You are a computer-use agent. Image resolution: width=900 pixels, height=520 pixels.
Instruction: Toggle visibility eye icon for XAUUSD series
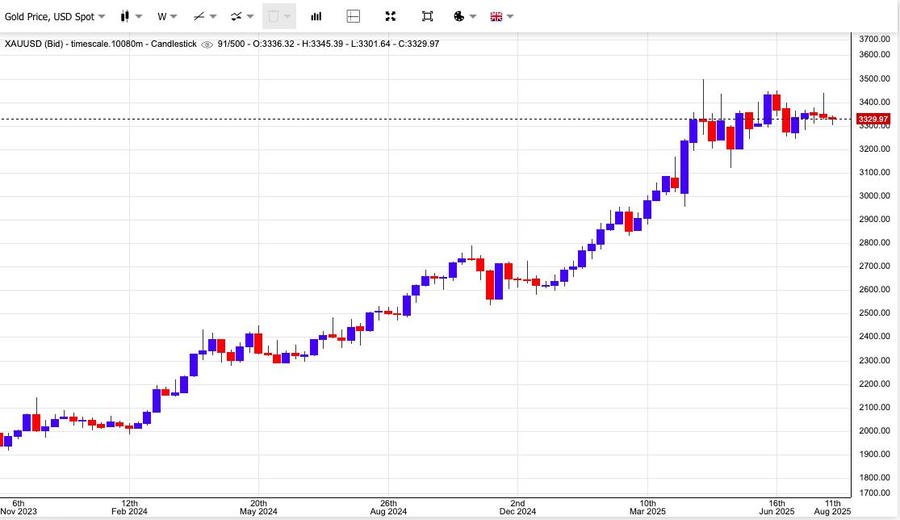pos(207,44)
